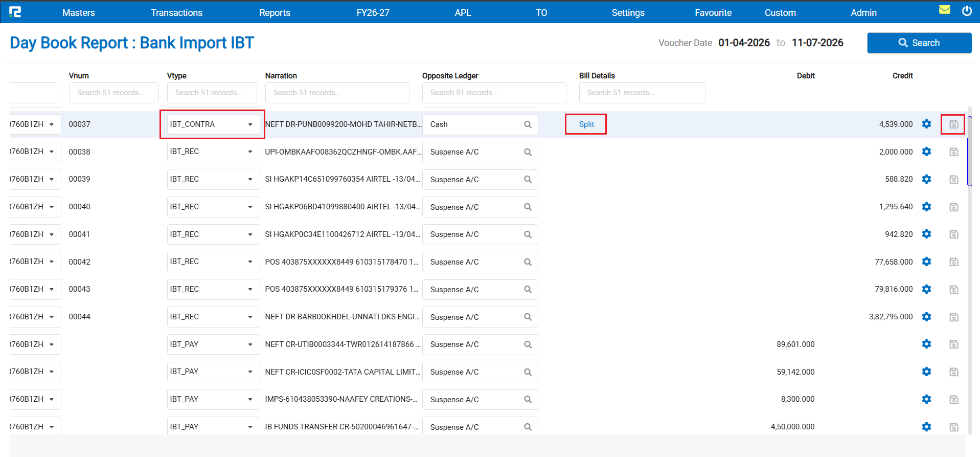This screenshot has width=980, height=457.
Task: Open the Vtype dropdown for voucher 00043
Action: click(213, 289)
